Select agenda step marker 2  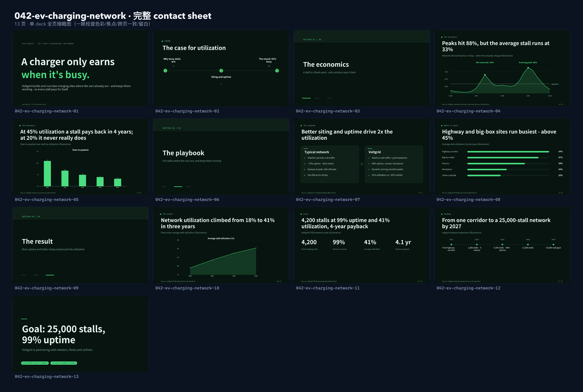click(221, 71)
